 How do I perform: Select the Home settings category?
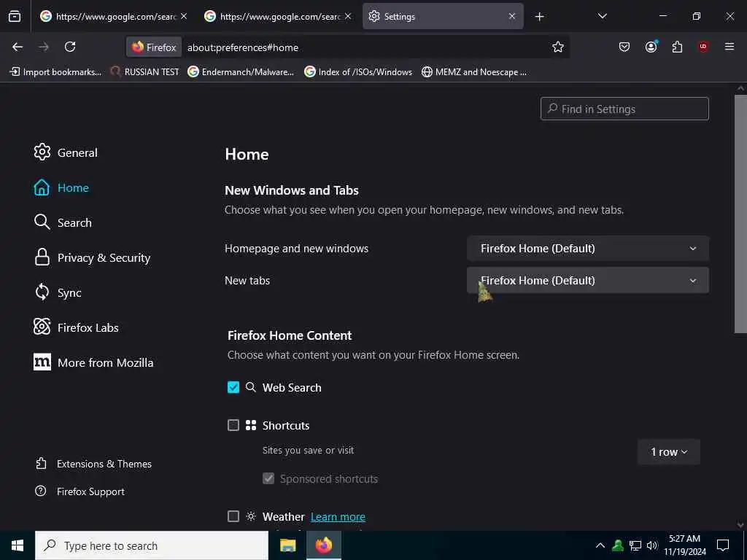[x=61, y=187]
